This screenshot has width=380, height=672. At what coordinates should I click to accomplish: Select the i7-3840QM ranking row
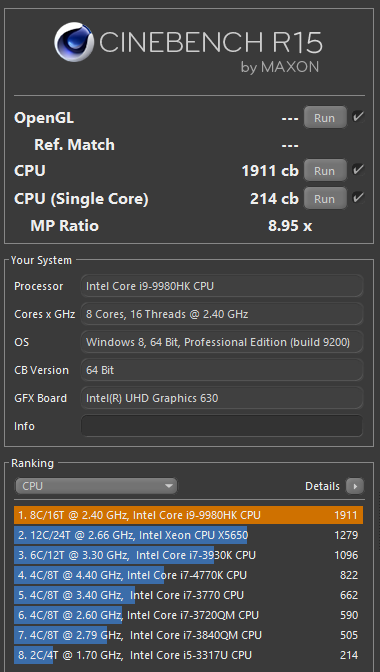click(189, 635)
